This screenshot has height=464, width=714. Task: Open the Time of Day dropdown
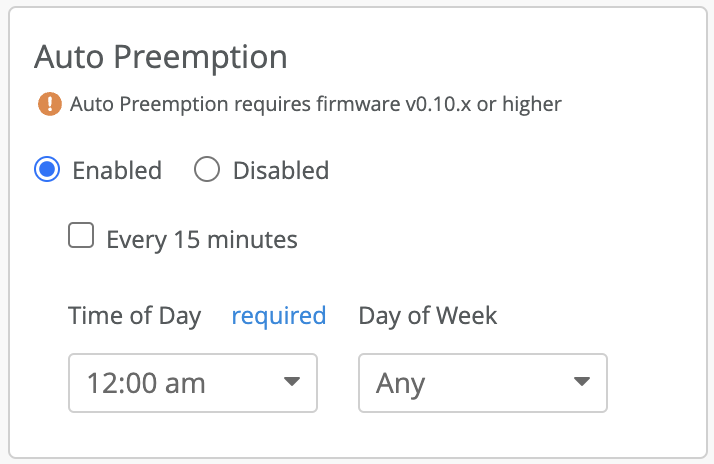[192, 382]
